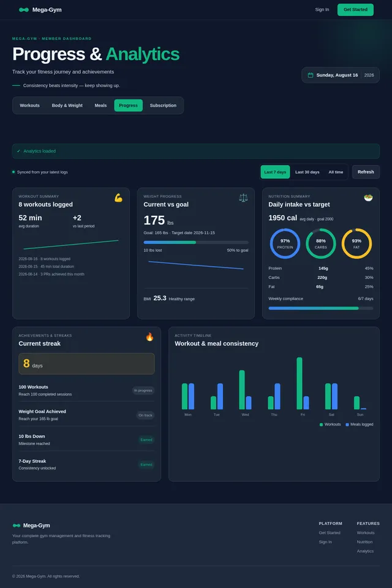Click the 45 min total duration entry
The height and width of the screenshot is (588, 392).
tap(46, 267)
